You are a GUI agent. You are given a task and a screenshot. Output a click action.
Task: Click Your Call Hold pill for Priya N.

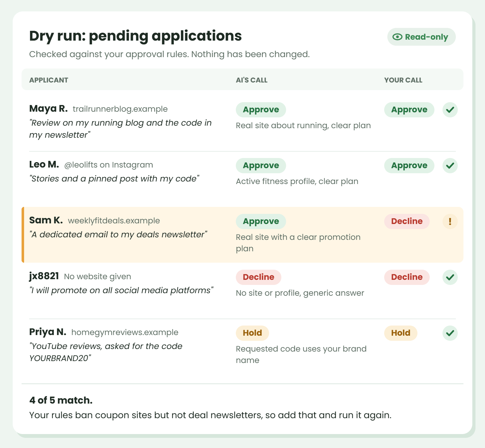pyautogui.click(x=401, y=333)
